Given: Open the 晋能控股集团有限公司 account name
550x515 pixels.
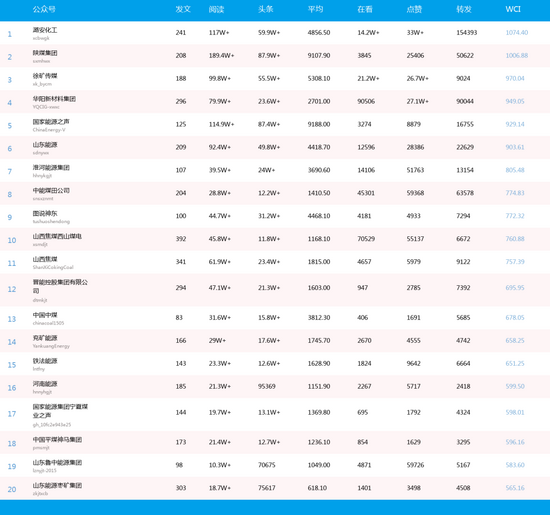Looking at the screenshot, I should 60,286.
